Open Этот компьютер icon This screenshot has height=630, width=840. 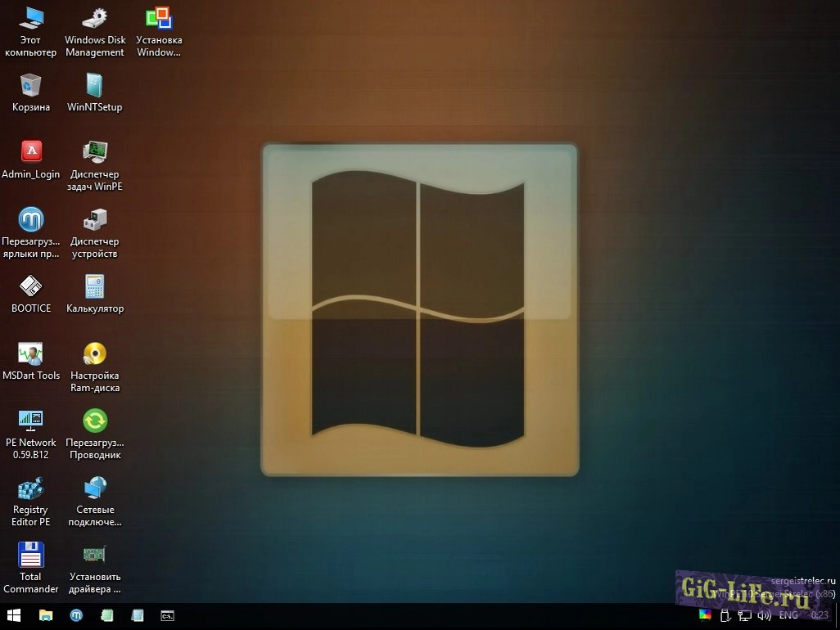pos(31,18)
